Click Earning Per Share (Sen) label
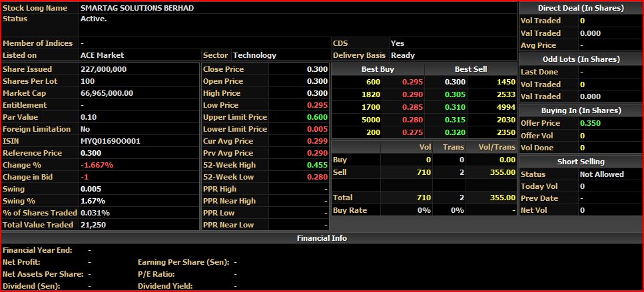 point(183,261)
